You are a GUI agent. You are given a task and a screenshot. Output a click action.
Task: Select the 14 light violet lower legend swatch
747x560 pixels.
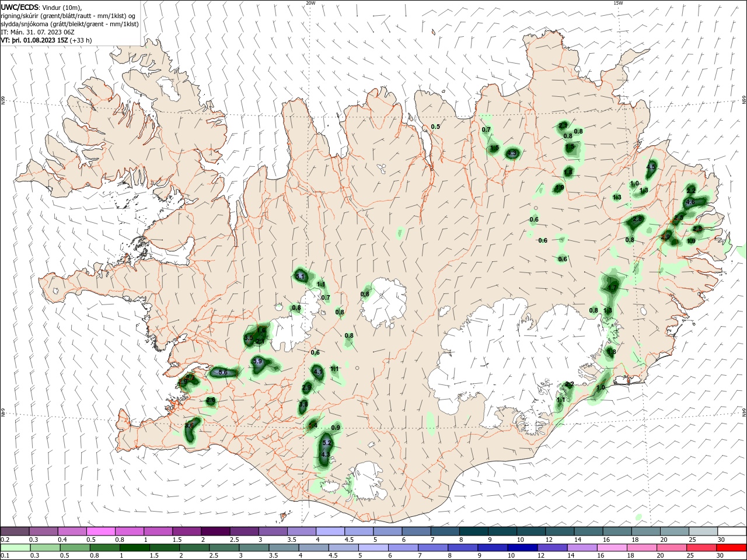[x=582, y=548]
